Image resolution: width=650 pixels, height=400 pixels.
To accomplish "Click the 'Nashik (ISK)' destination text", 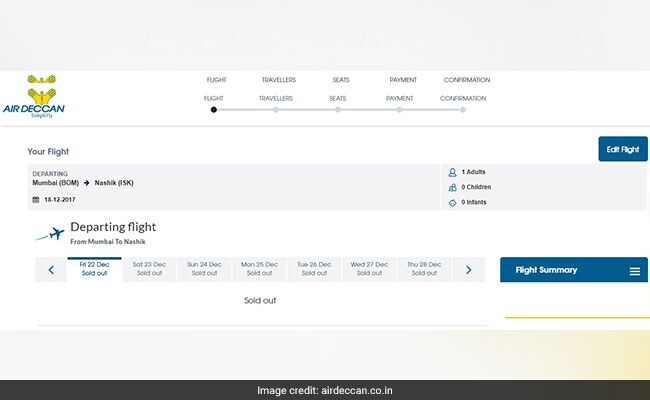I will (x=114, y=183).
